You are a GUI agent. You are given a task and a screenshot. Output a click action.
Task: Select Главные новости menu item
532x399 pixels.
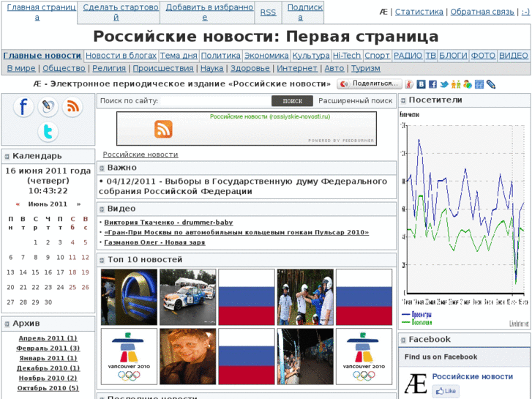[x=42, y=56]
